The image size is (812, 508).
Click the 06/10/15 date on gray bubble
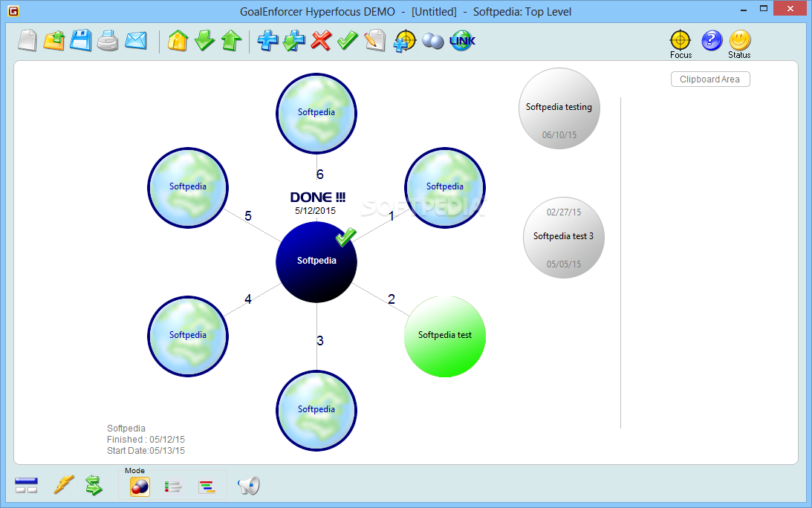click(x=559, y=134)
